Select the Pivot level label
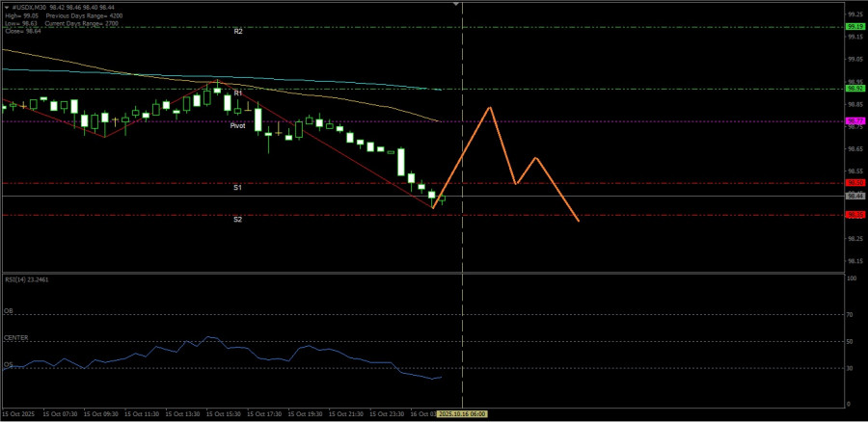 coord(237,126)
